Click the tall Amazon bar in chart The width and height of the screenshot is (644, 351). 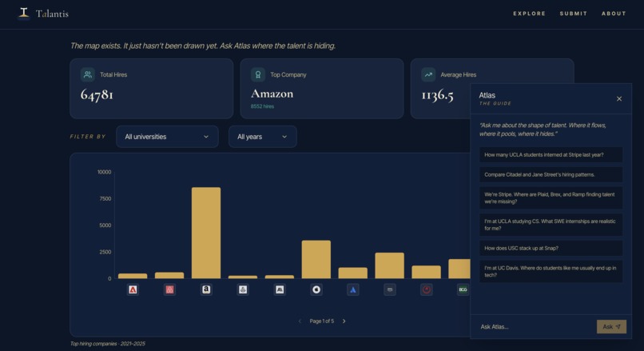pos(206,233)
